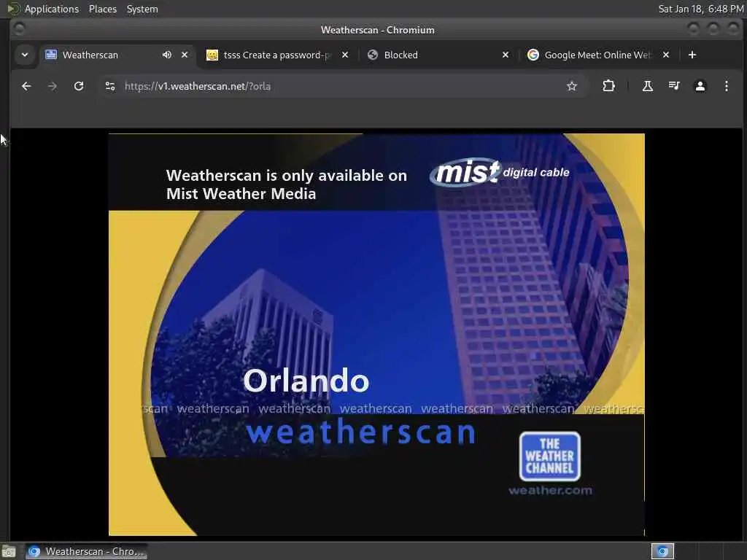Bookmark this page with the star icon
The width and height of the screenshot is (747, 560).
click(572, 86)
